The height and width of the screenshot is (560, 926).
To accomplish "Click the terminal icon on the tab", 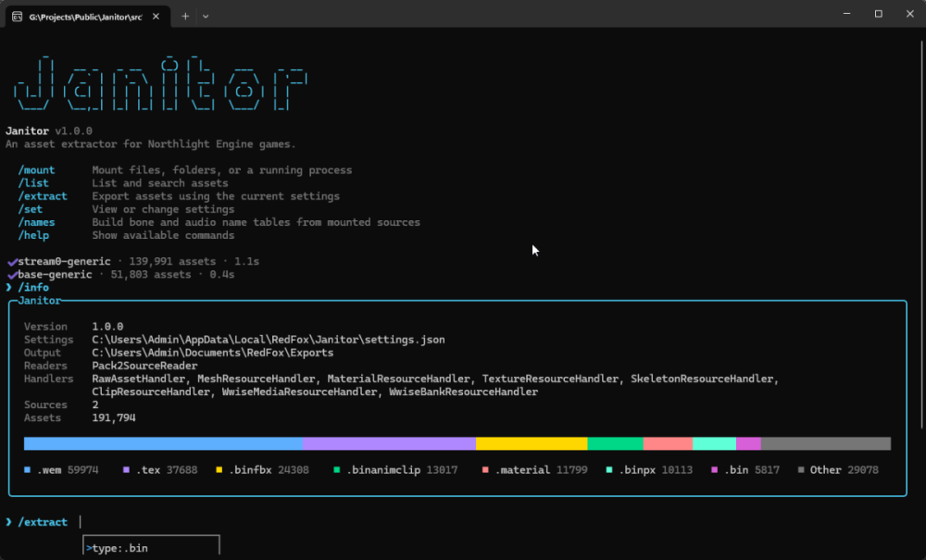I will pyautogui.click(x=17, y=17).
